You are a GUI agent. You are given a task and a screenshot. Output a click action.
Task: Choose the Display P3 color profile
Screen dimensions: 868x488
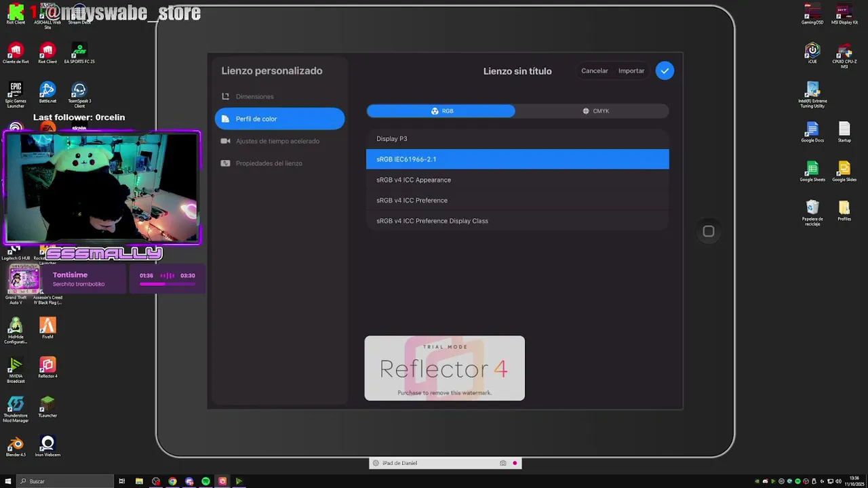[x=517, y=138]
